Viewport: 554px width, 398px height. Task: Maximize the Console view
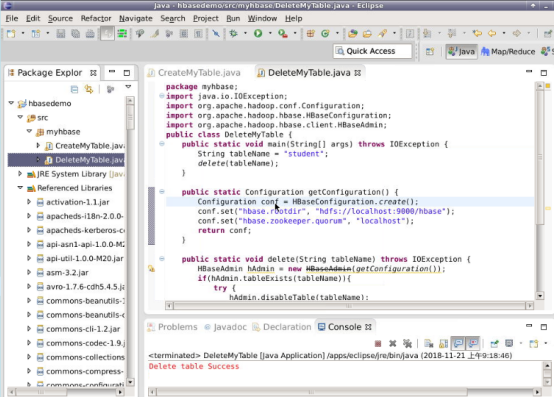pyautogui.click(x=544, y=327)
